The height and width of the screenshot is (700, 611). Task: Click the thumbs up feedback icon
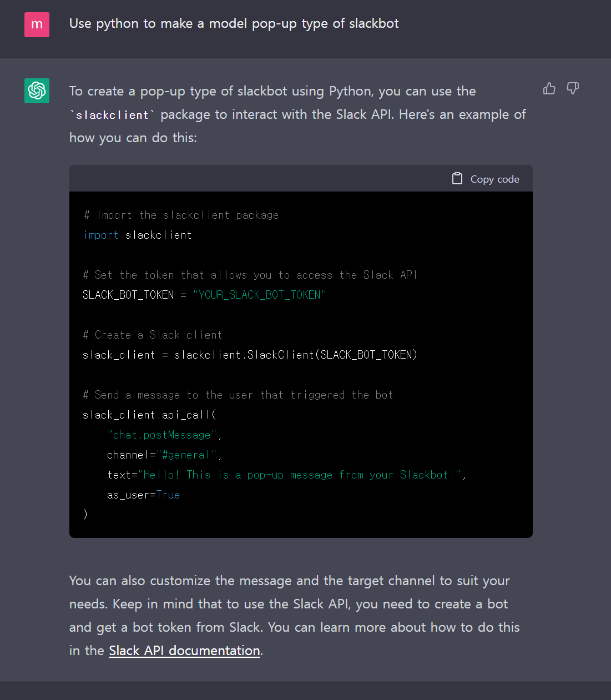point(549,88)
